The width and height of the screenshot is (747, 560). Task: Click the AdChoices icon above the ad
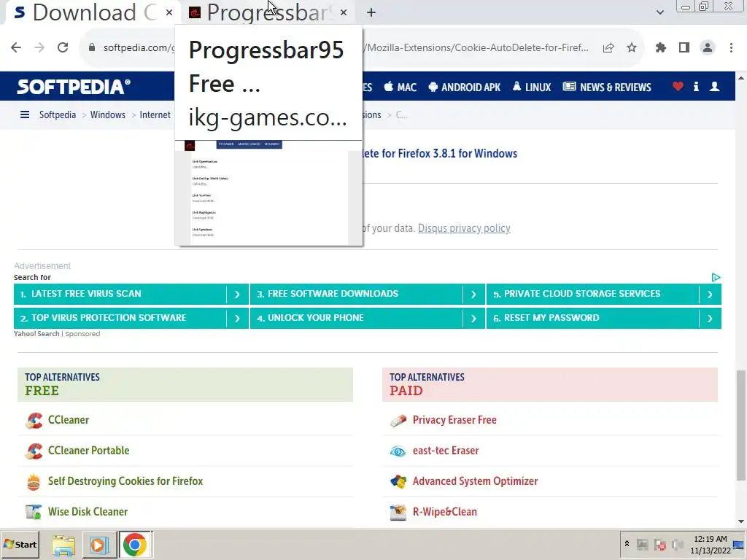point(716,277)
